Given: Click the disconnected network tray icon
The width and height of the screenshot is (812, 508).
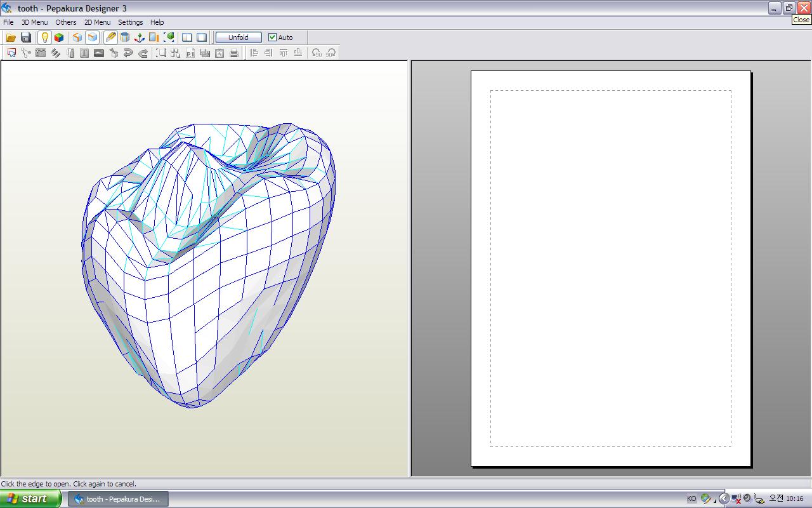Looking at the screenshot, I should click(737, 498).
